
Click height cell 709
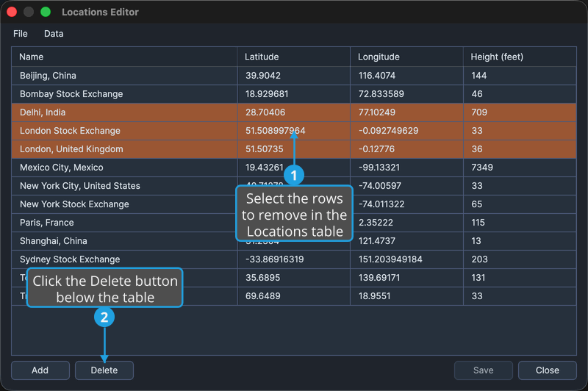520,112
